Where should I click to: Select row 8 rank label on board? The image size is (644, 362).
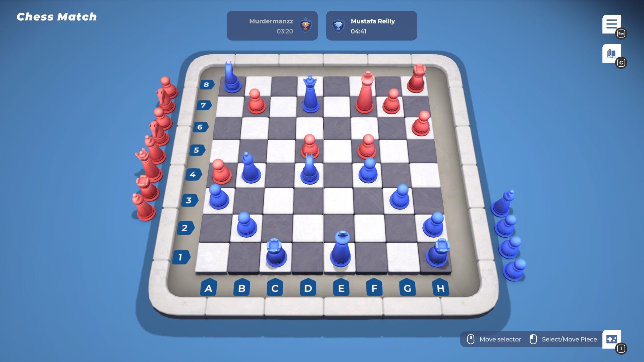pos(205,84)
